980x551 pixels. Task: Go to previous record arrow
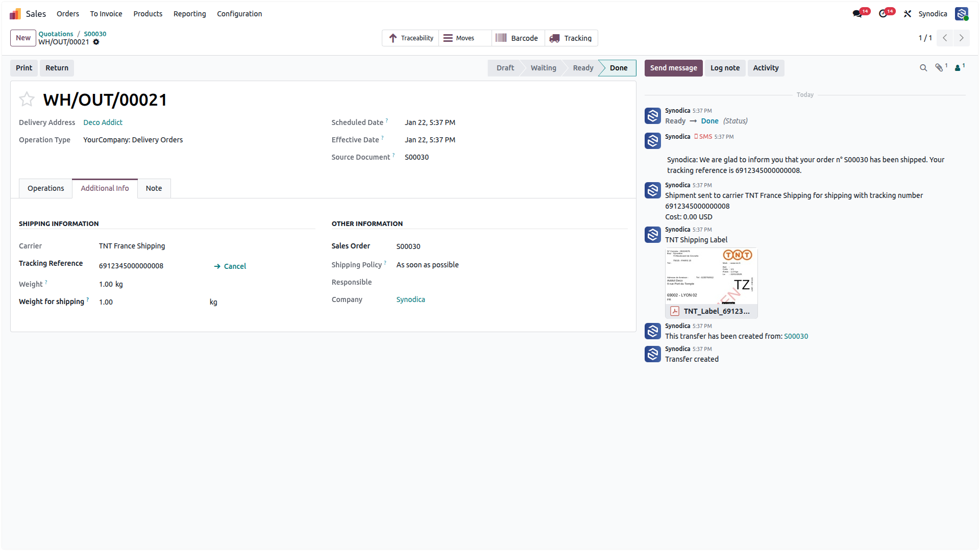945,38
